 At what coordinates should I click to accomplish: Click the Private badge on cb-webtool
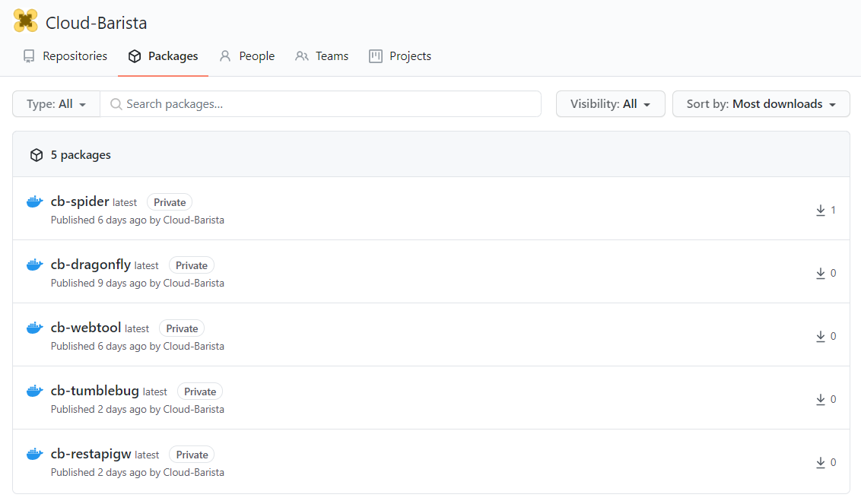(182, 328)
